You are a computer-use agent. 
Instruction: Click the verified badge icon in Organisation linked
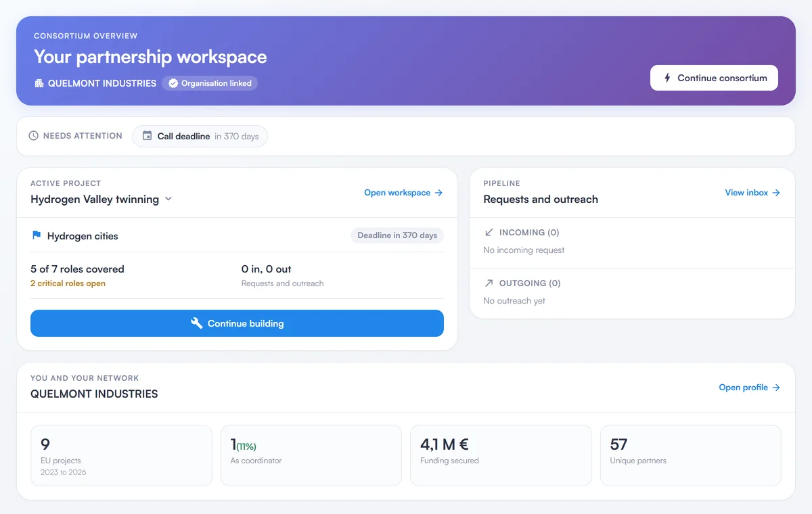173,84
